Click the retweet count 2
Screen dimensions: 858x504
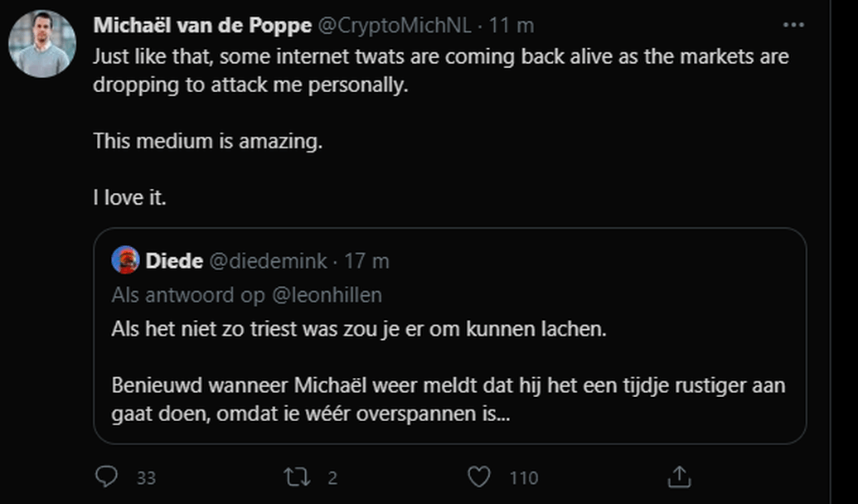332,477
